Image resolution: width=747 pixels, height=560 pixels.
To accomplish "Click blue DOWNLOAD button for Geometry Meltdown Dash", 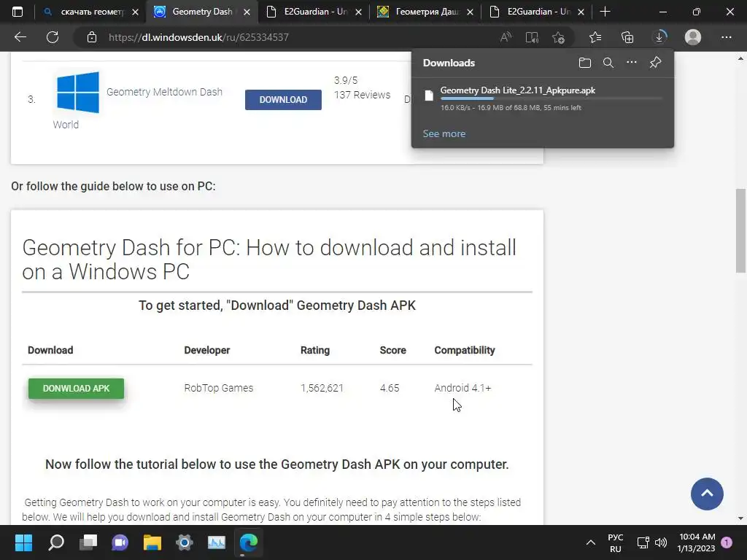I will coord(283,99).
